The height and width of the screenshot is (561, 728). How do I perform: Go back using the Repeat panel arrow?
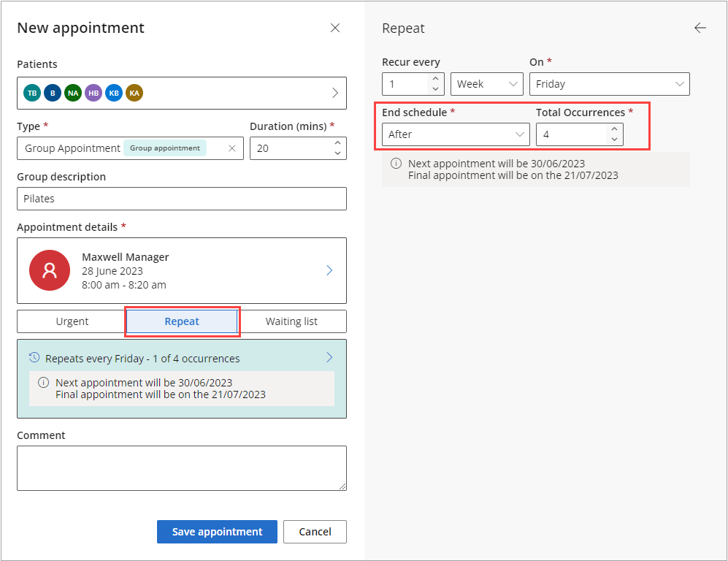tap(700, 28)
